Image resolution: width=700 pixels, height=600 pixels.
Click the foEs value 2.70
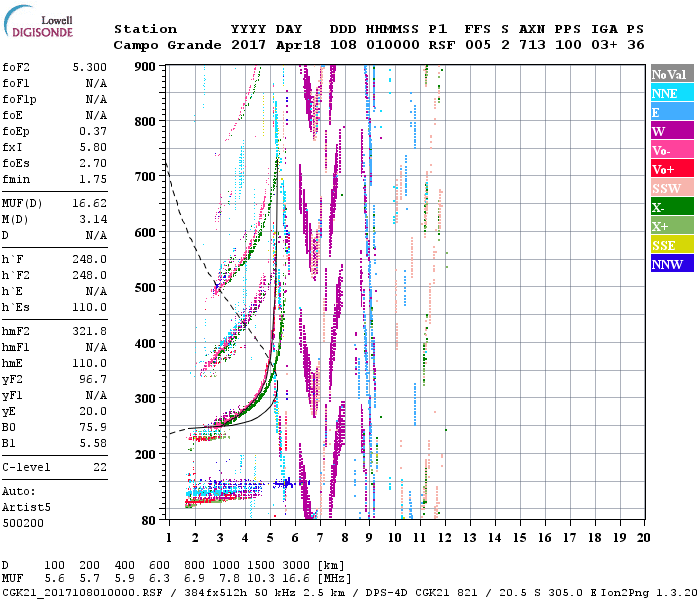coord(93,163)
